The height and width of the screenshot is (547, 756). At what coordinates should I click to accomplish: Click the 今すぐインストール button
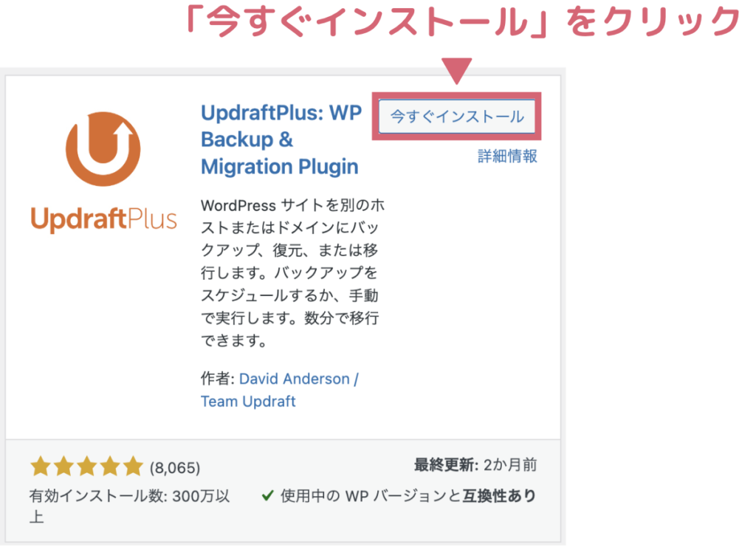click(456, 116)
